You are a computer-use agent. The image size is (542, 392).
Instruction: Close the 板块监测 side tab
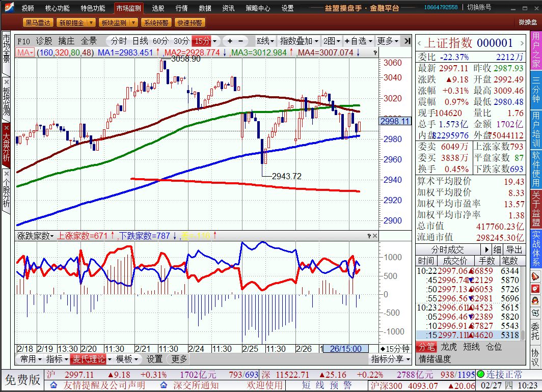(x=7, y=82)
